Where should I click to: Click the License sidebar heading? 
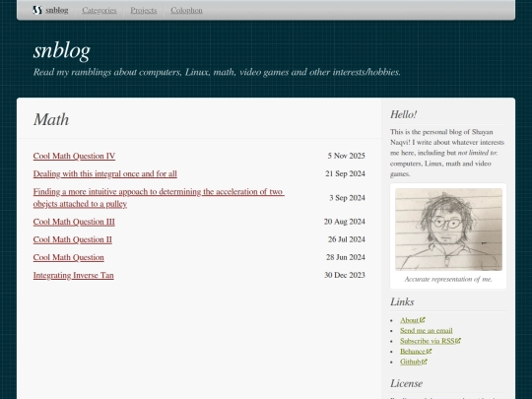pos(407,383)
